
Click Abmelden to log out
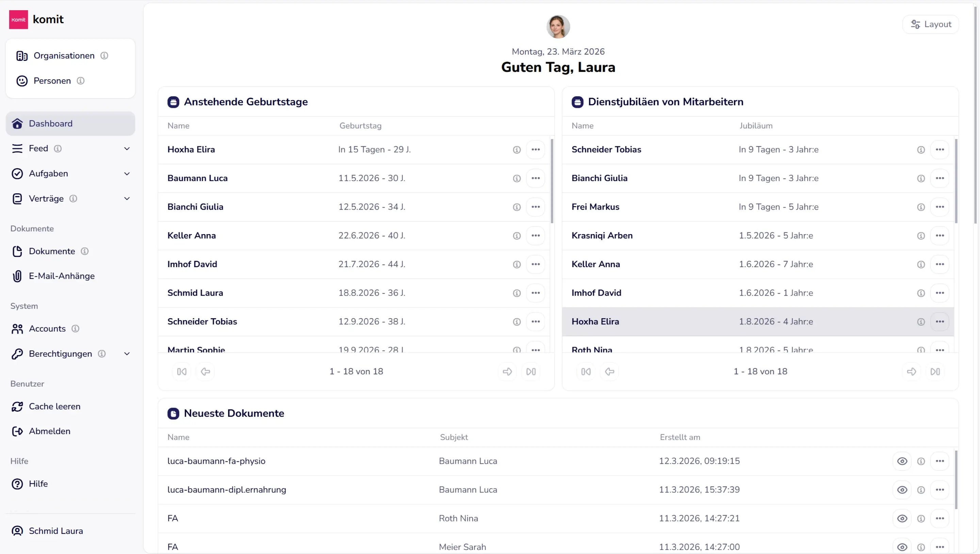[49, 431]
